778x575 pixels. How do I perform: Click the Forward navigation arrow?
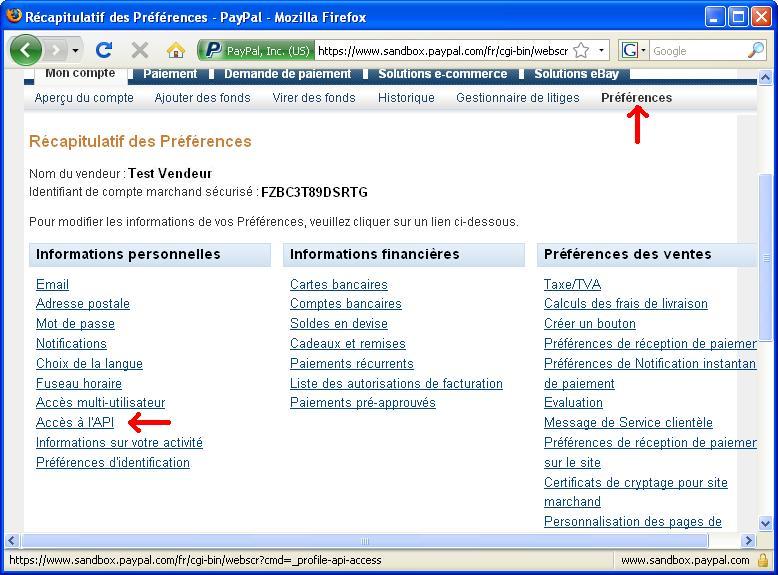(x=56, y=50)
